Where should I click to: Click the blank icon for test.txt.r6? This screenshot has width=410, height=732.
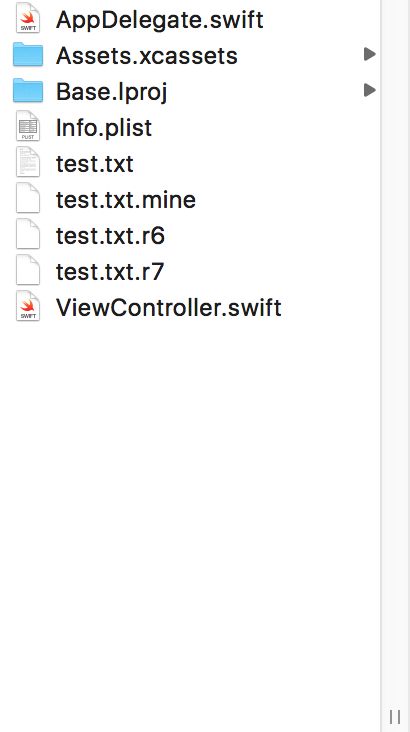click(x=28, y=234)
